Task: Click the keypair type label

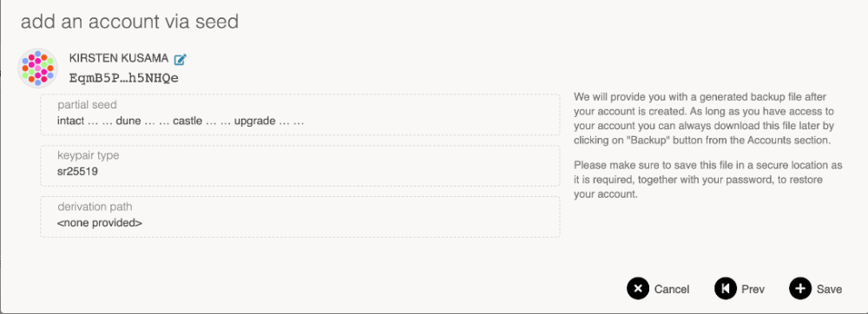Action: point(88,156)
